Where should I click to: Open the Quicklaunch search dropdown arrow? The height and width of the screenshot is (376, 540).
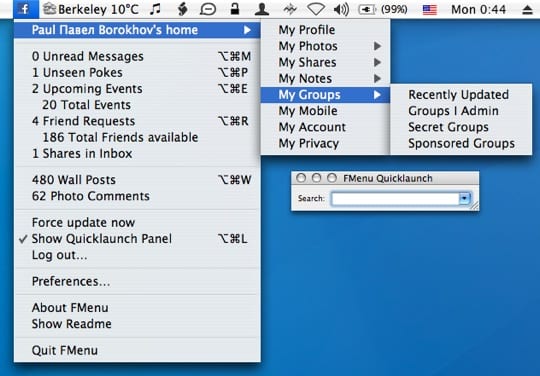coord(464,198)
